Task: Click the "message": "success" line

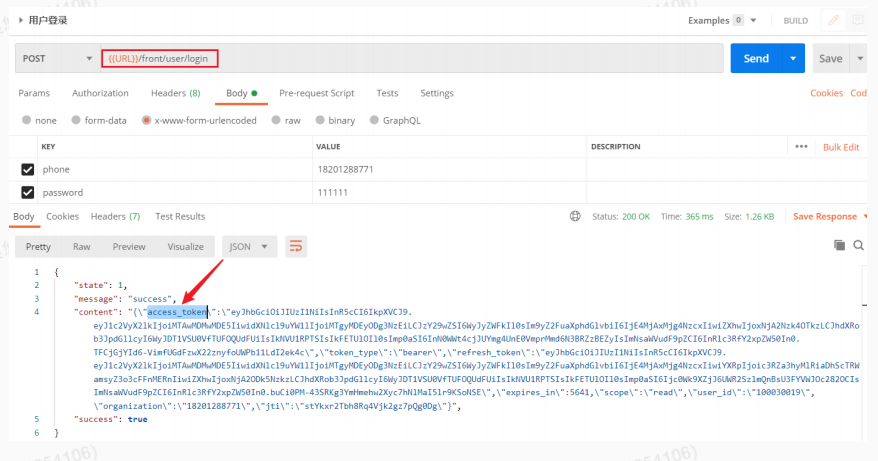Action: (125, 299)
